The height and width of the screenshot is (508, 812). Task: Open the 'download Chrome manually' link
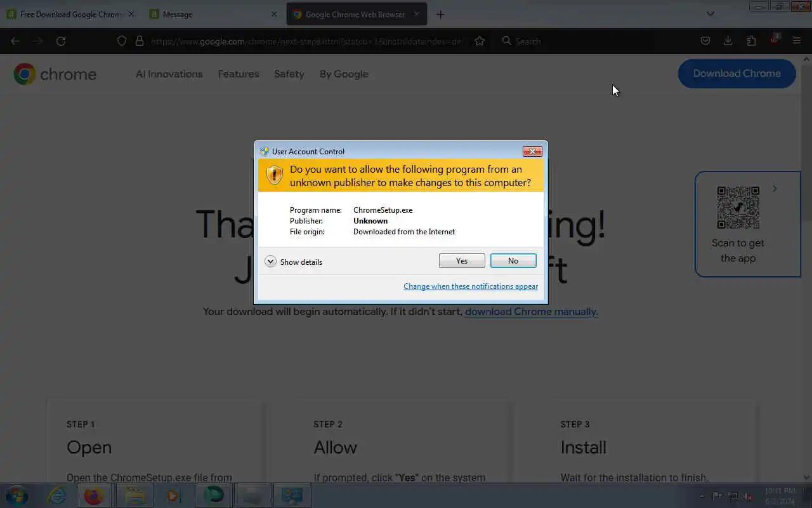click(532, 312)
